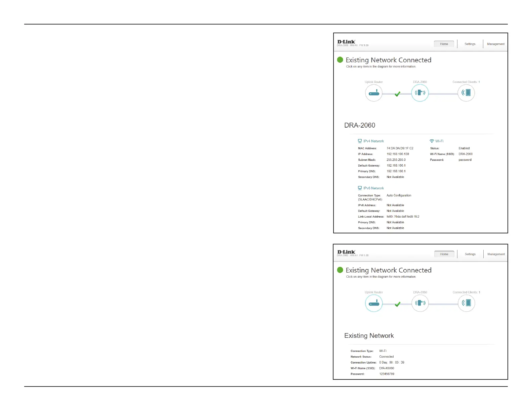532x411 pixels.
Task: Click green status dot in lower screenshot
Action: click(340, 270)
